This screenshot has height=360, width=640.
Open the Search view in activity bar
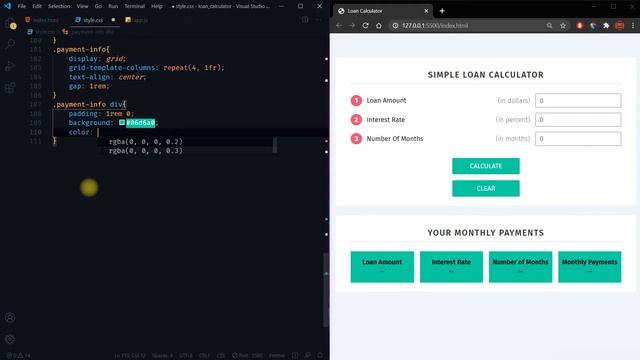pyautogui.click(x=10, y=44)
